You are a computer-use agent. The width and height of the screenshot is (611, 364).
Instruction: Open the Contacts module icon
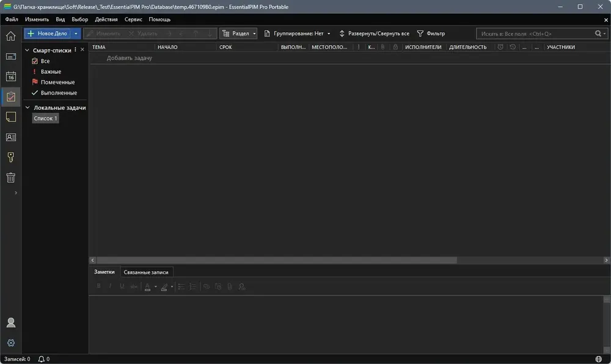(11, 137)
